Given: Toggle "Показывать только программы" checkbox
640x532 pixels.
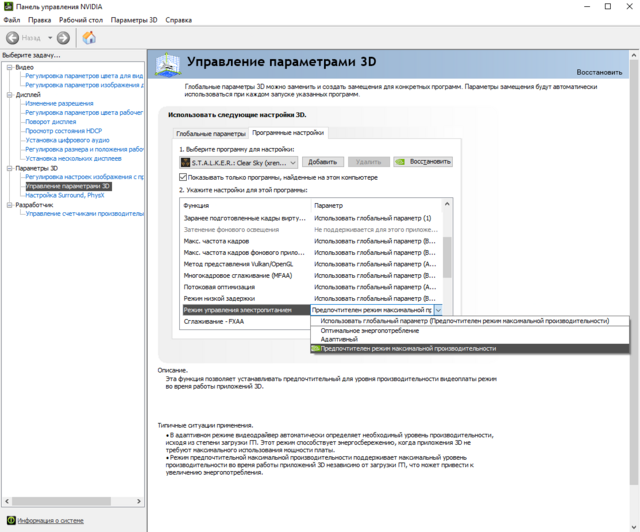Looking at the screenshot, I should click(183, 176).
